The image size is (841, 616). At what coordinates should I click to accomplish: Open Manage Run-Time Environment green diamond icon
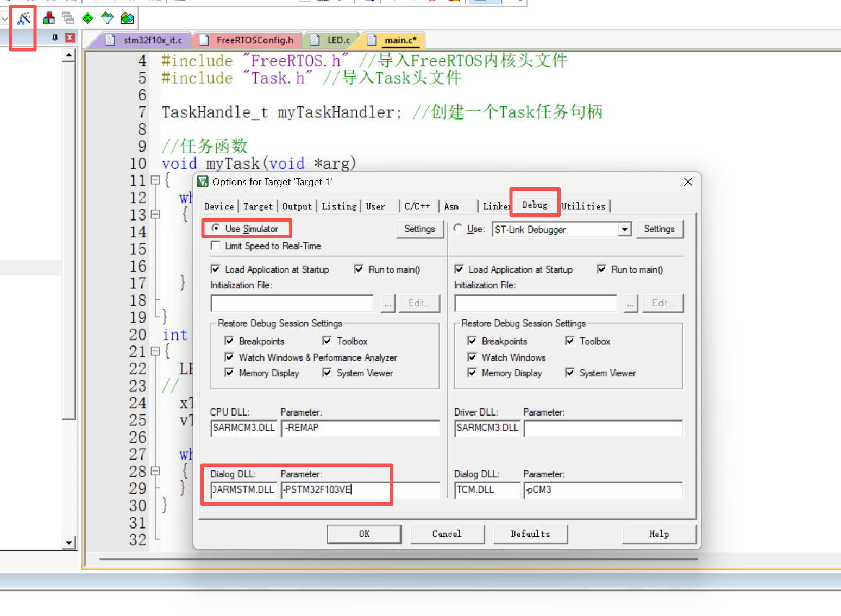pyautogui.click(x=87, y=18)
